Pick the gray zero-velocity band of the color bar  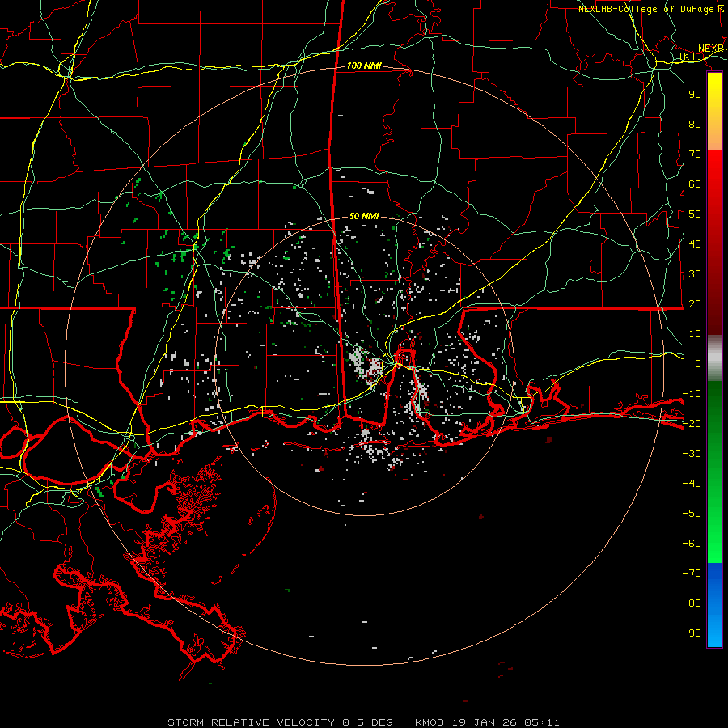point(714,358)
